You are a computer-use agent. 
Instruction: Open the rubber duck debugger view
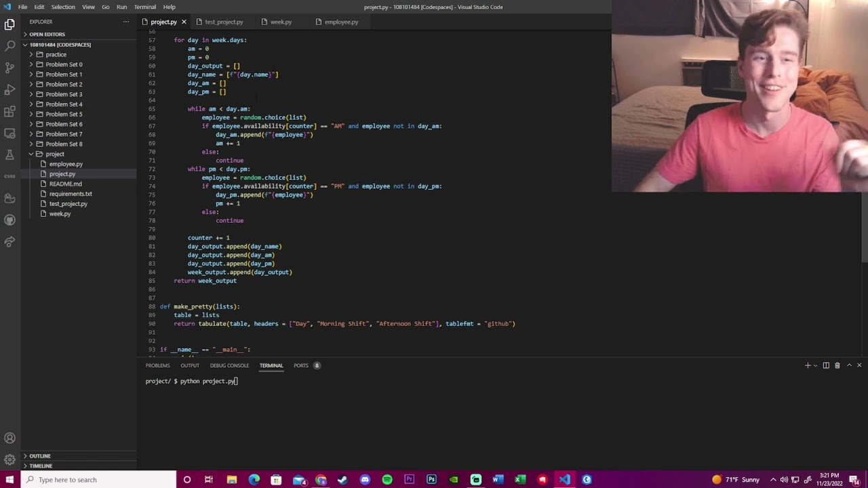point(9,198)
